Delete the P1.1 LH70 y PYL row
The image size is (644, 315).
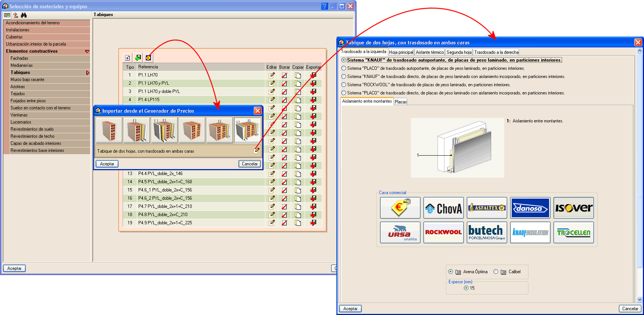(284, 83)
